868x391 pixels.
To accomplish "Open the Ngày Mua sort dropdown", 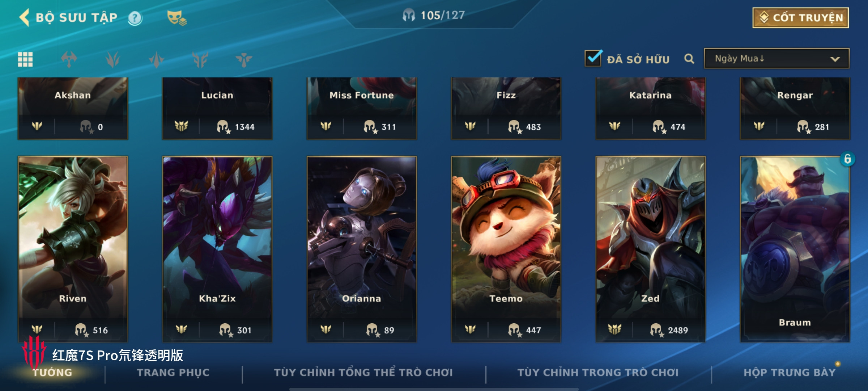I will point(776,58).
